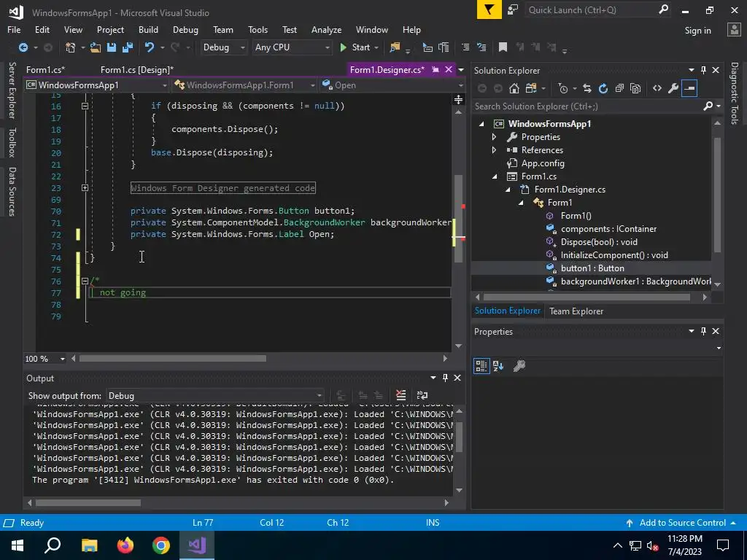Screen dimensions: 747x560
Task: Open the Open member dropdown in navigation bar
Action: point(392,85)
